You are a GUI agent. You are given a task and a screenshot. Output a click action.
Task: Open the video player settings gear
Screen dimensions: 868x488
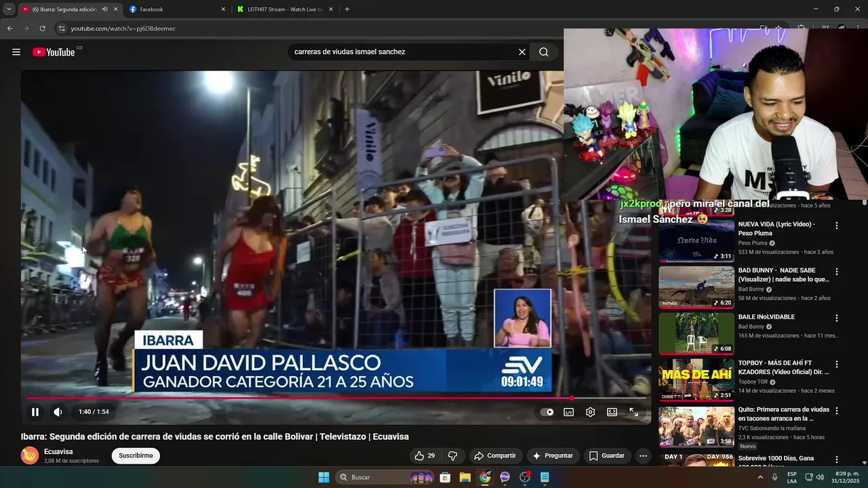(x=591, y=412)
